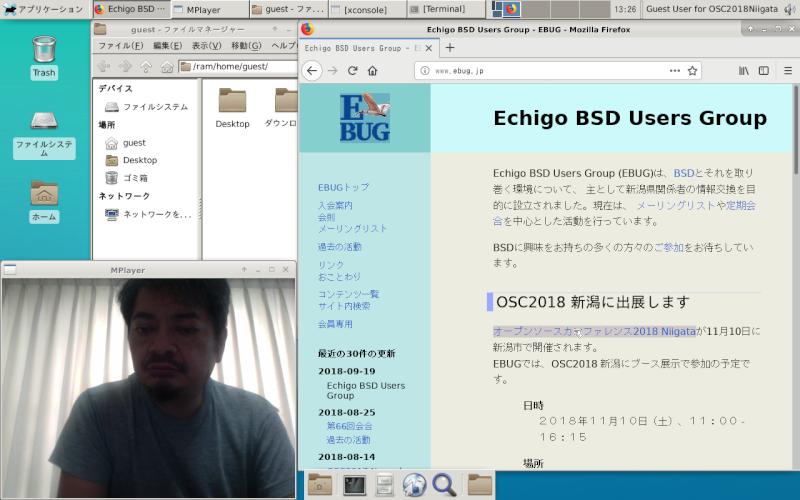Image resolution: width=800 pixels, height=500 pixels.
Task: Open web browser globe icon in dock
Action: (414, 486)
